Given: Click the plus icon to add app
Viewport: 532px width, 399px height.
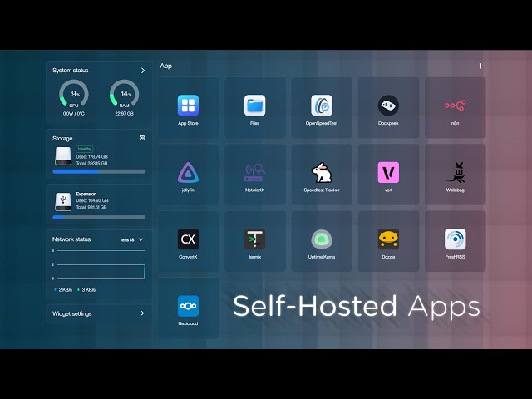Looking at the screenshot, I should (x=480, y=66).
